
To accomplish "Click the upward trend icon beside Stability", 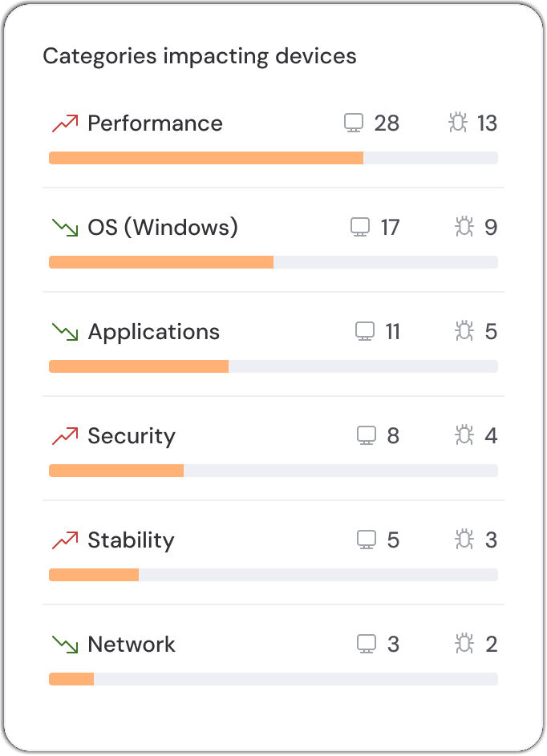I will click(65, 540).
